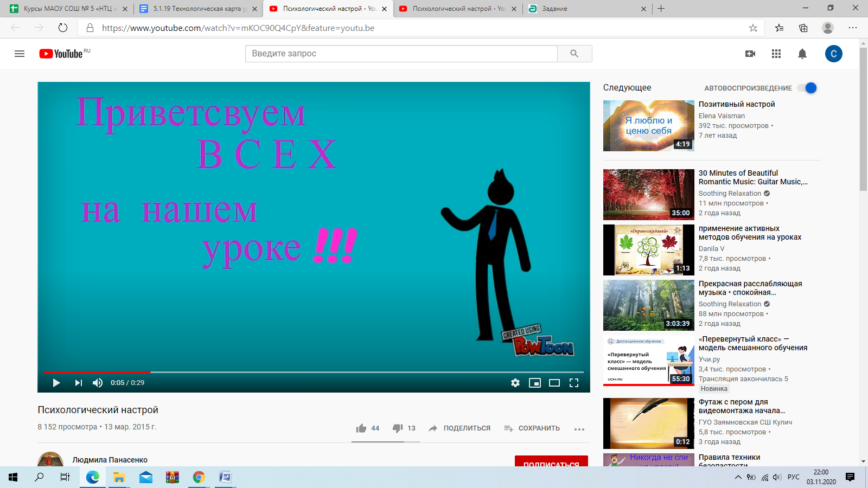Play the paused video
This screenshot has width=868, height=488.
pyautogui.click(x=56, y=383)
